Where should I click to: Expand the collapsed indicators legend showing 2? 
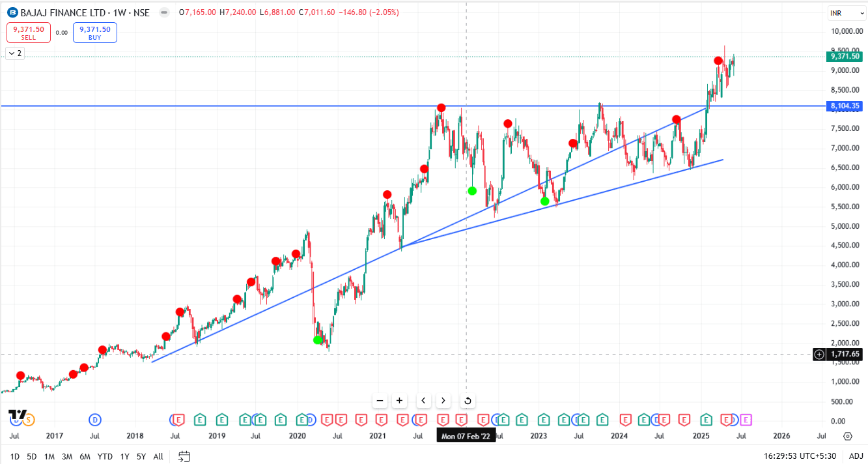[15, 53]
